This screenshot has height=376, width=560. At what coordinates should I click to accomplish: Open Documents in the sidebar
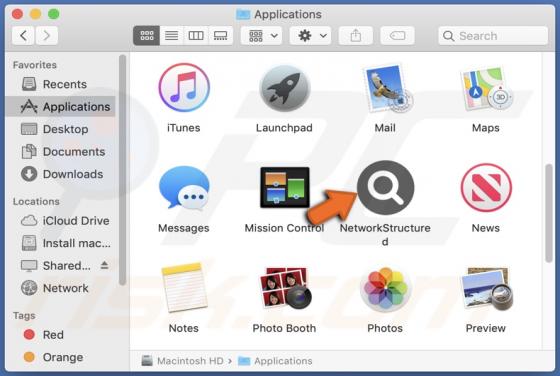pyautogui.click(x=60, y=152)
